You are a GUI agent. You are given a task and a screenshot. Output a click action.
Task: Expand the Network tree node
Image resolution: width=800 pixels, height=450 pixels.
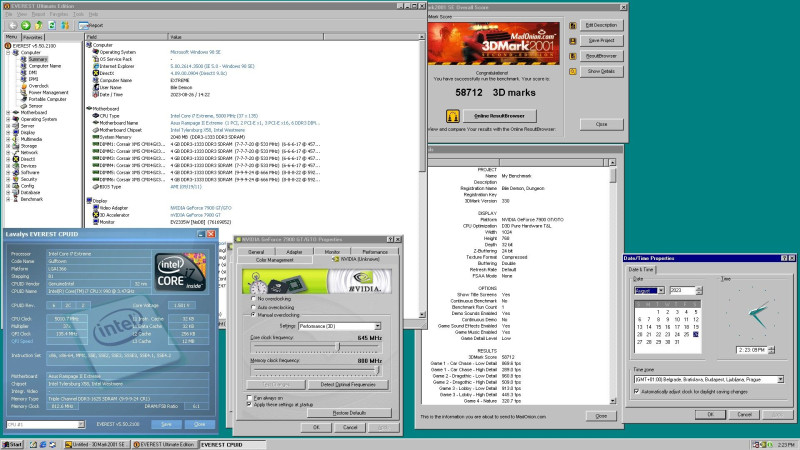click(x=8, y=152)
